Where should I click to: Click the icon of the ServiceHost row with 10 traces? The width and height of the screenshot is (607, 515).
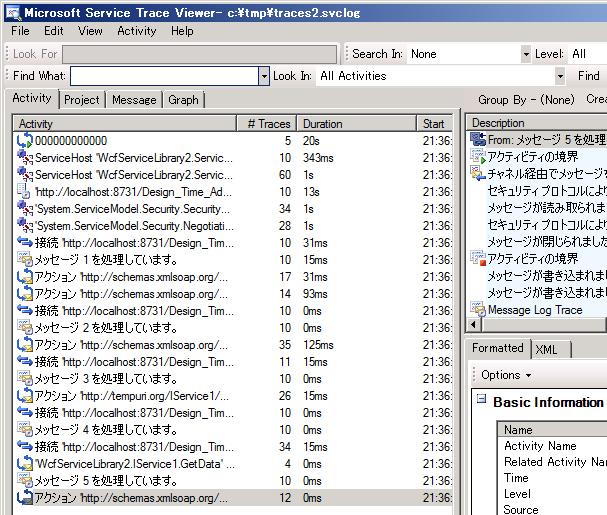(x=25, y=157)
